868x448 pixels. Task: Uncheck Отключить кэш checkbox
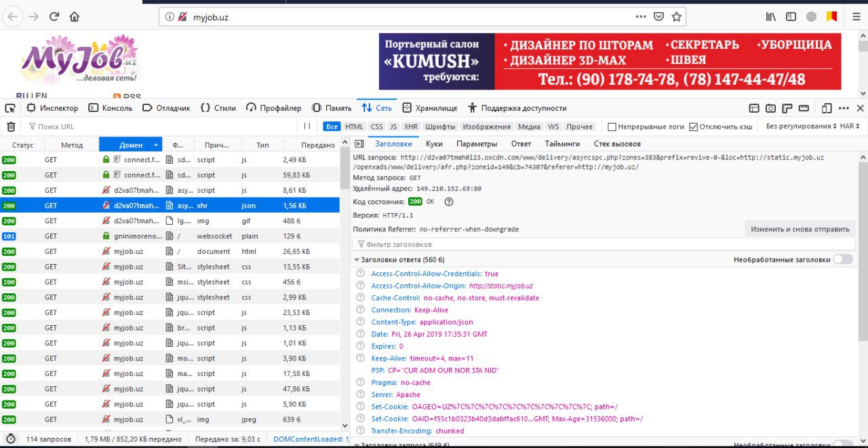pyautogui.click(x=693, y=126)
